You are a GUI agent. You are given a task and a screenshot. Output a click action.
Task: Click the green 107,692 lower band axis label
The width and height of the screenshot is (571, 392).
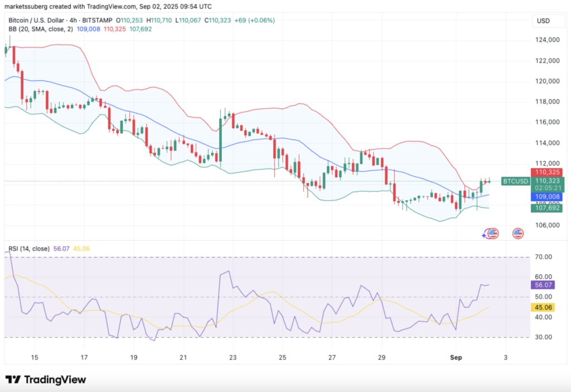(x=547, y=208)
